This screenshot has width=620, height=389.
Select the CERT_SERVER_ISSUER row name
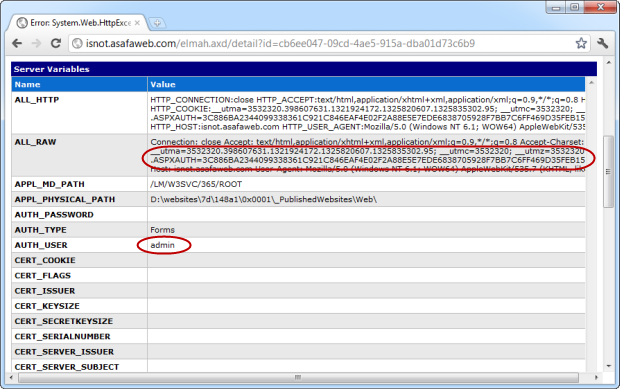[64, 351]
